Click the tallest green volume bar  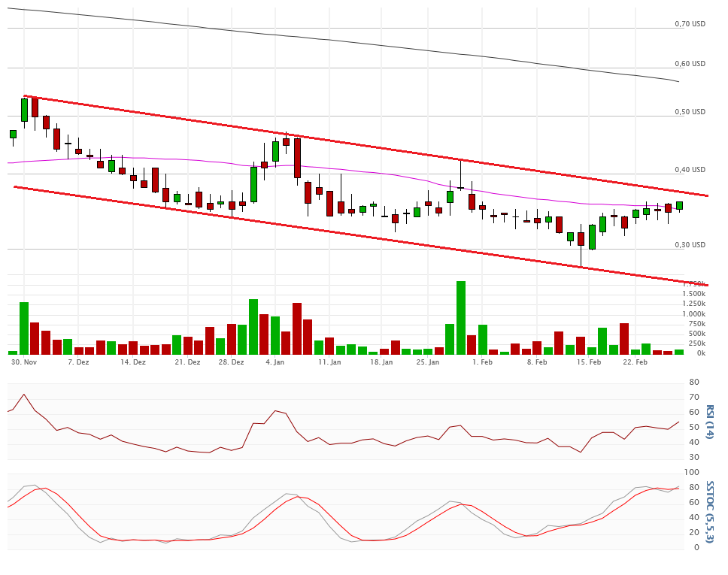tap(461, 318)
